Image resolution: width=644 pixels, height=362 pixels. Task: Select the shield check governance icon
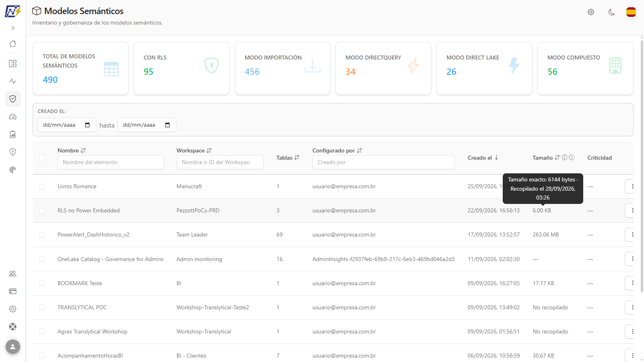[13, 99]
